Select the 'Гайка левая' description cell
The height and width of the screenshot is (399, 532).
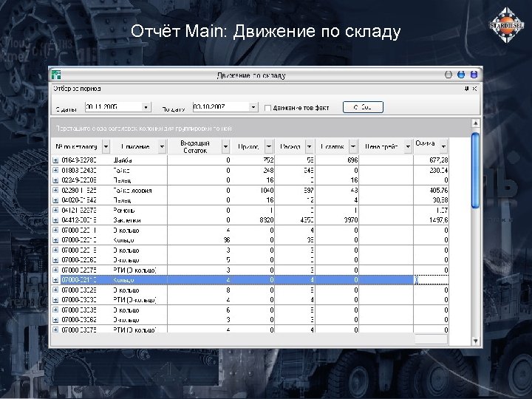[x=139, y=191]
